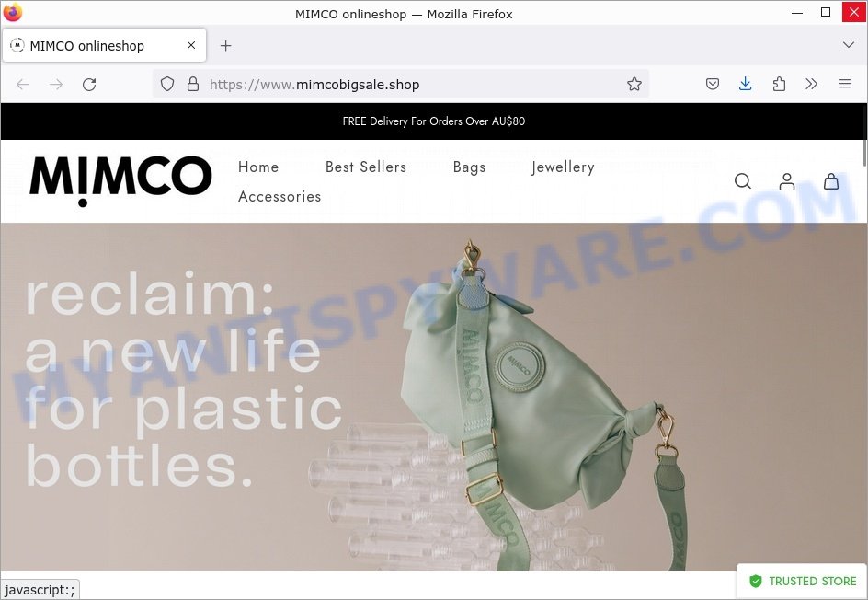Viewport: 868px width, 600px height.
Task: Open the shopping bag cart icon
Action: (x=831, y=181)
